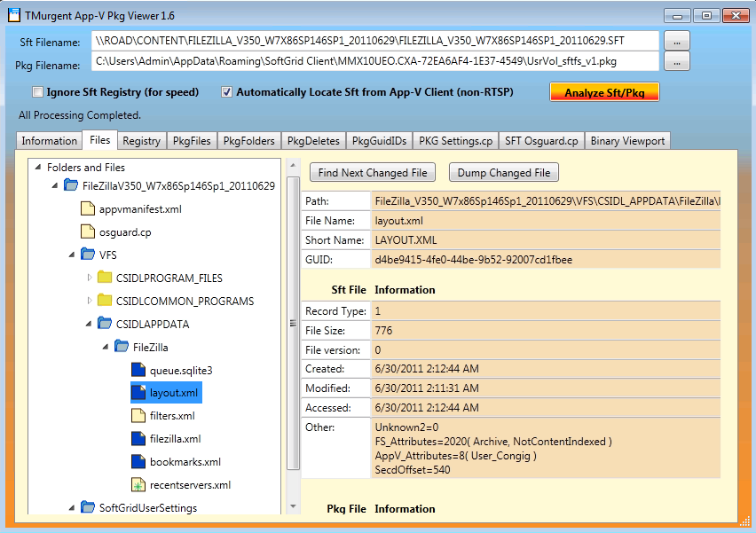Click the filezilla.xml file icon
This screenshot has width=756, height=533.
138,438
